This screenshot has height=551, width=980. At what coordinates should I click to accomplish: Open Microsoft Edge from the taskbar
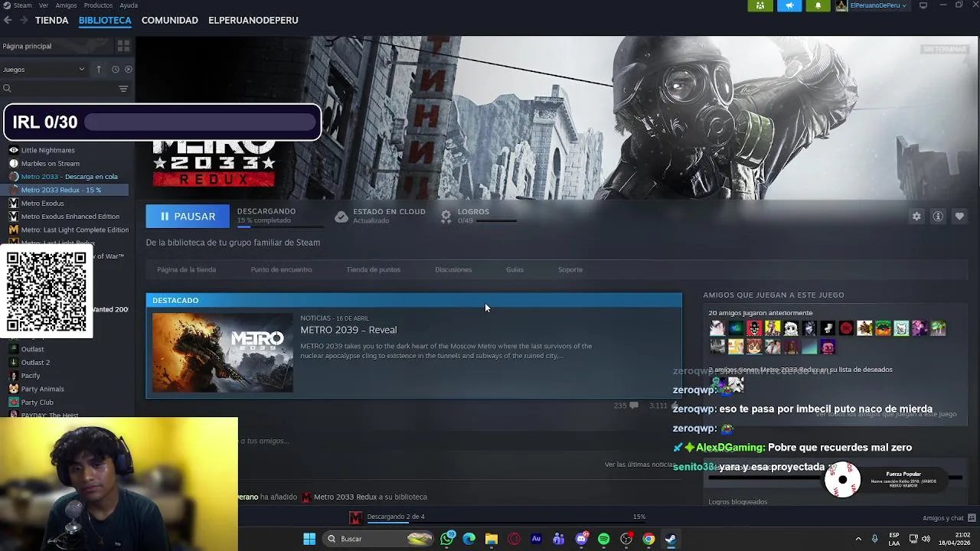click(469, 539)
